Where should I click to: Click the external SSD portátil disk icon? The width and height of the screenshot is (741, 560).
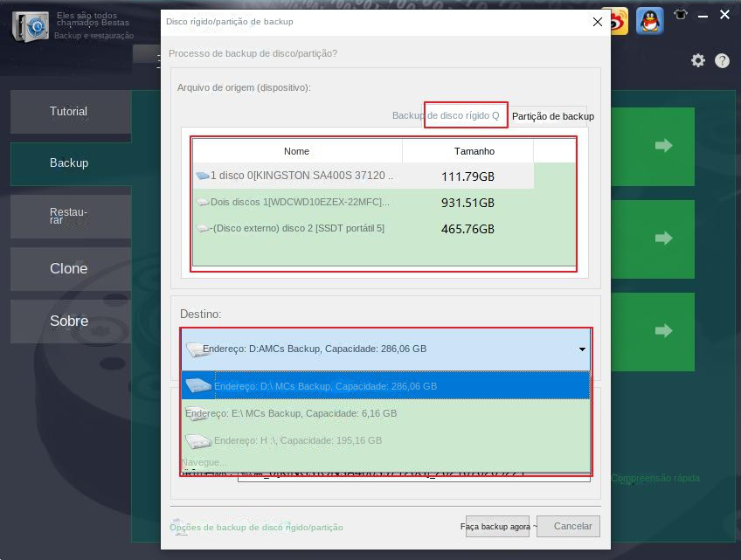click(x=203, y=228)
